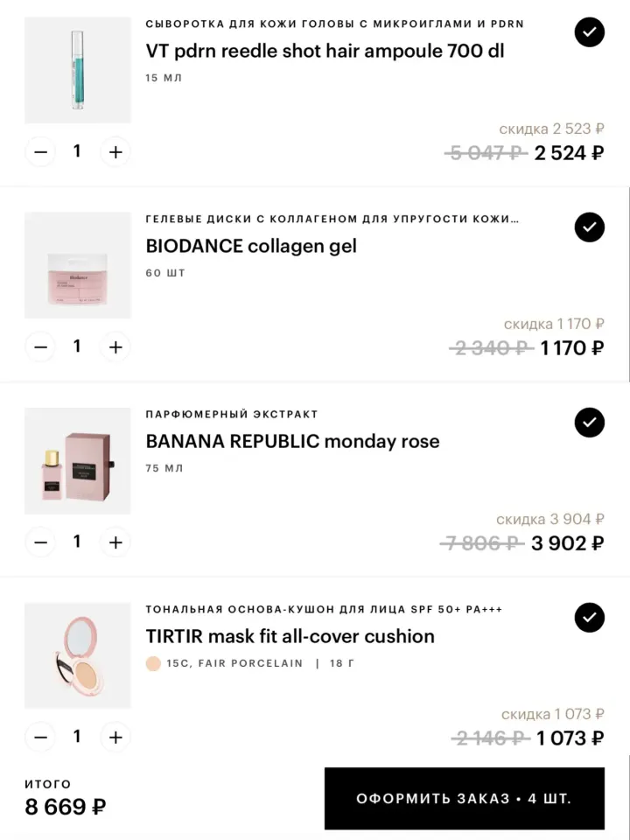
Task: Increase quantity of BANANA REPUBLIC monday rose
Action: pos(115,542)
